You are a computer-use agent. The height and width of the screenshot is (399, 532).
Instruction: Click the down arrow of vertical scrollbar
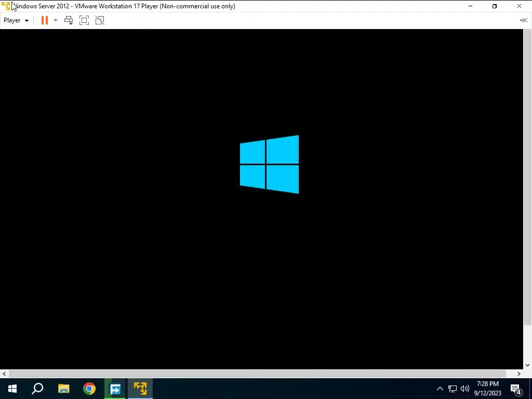pyautogui.click(x=528, y=365)
